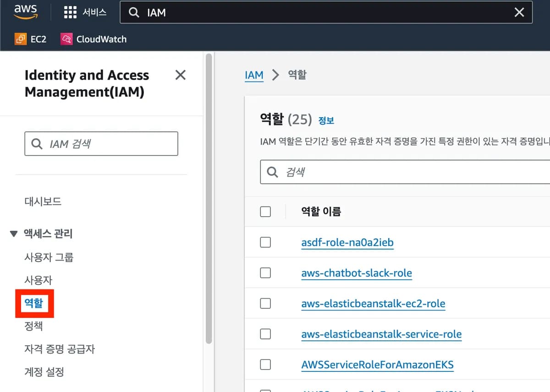Open 사용자 그룹 in the sidebar
Image resolution: width=550 pixels, height=392 pixels.
pos(49,257)
